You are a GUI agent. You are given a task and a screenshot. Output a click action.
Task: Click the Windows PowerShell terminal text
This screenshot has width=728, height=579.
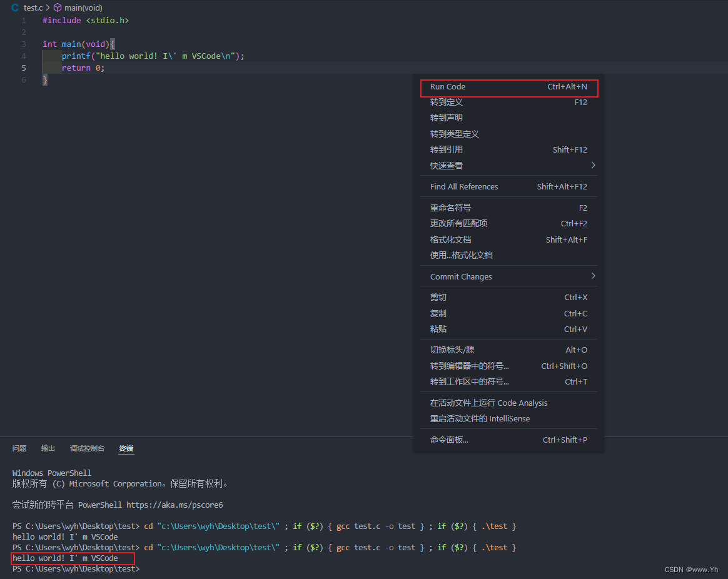coord(52,473)
